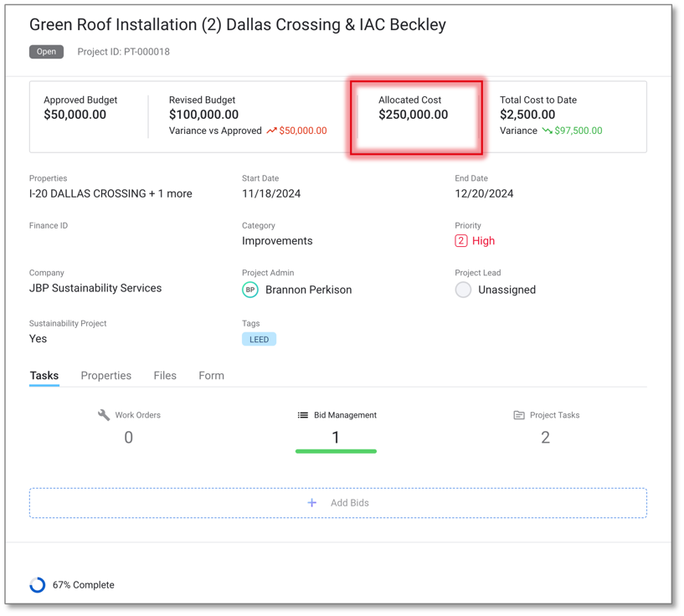Click the Bid Management list icon
Screen dimensions: 684x616
(303, 415)
